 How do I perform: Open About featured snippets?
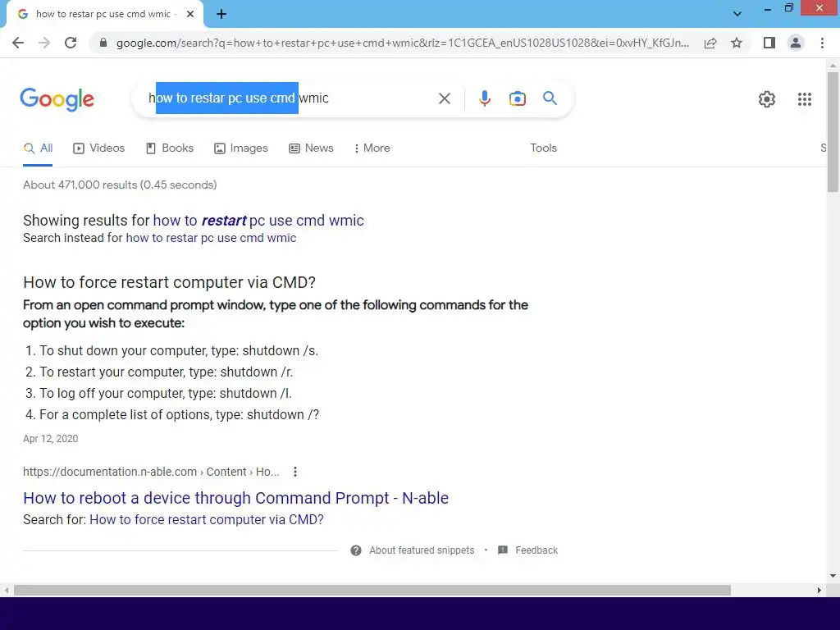[x=422, y=550]
